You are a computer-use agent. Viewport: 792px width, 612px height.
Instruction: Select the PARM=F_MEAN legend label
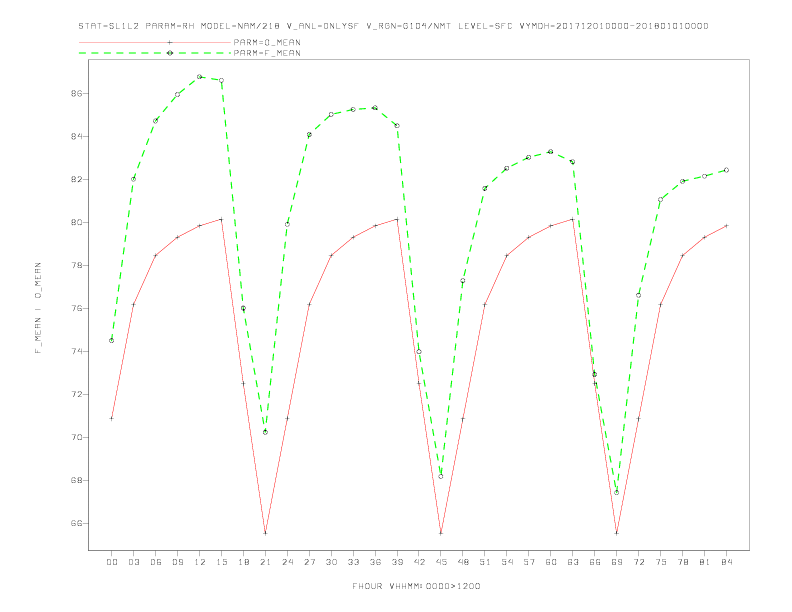(x=267, y=53)
